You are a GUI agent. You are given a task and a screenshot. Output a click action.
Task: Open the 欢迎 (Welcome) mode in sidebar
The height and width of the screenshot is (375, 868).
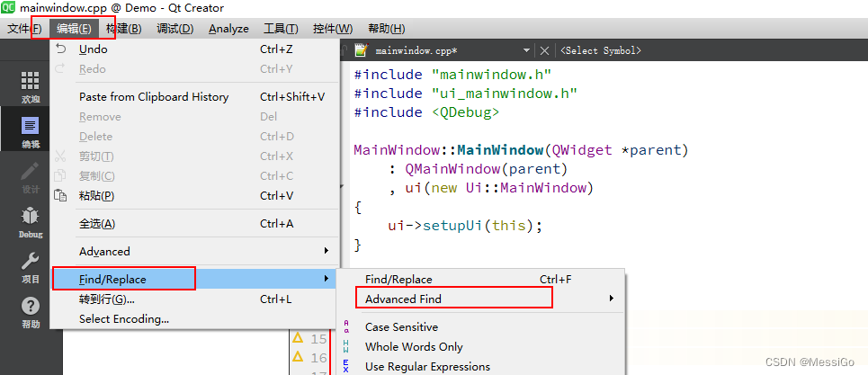[30, 86]
